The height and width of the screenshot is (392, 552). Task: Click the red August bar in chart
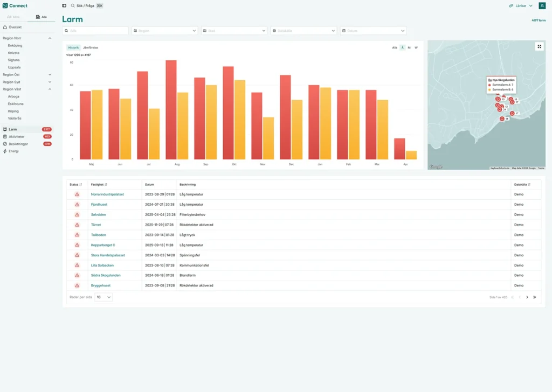[x=171, y=110]
